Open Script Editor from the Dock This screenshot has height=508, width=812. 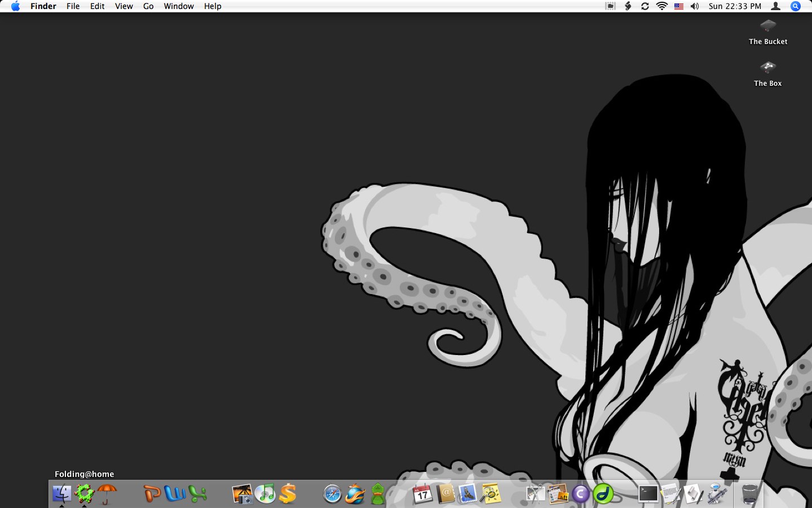(x=694, y=494)
